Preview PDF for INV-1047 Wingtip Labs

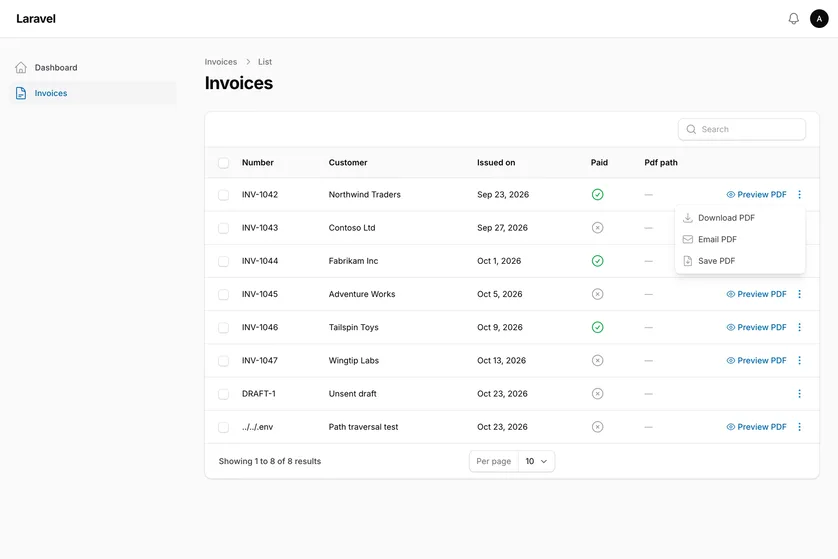(x=756, y=360)
